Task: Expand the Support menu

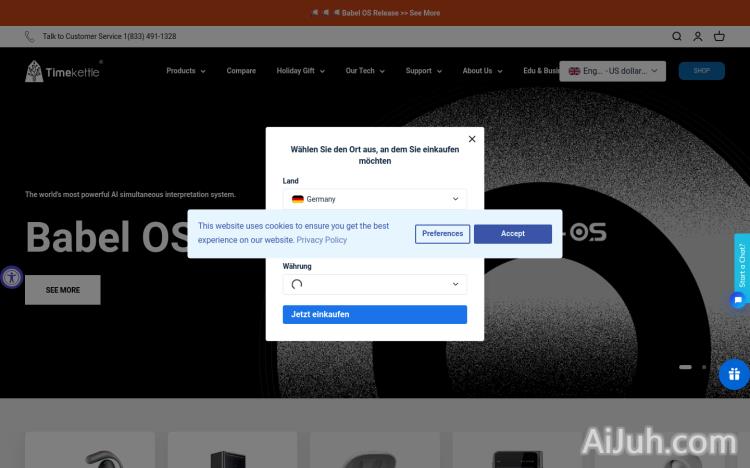Action: point(423,71)
